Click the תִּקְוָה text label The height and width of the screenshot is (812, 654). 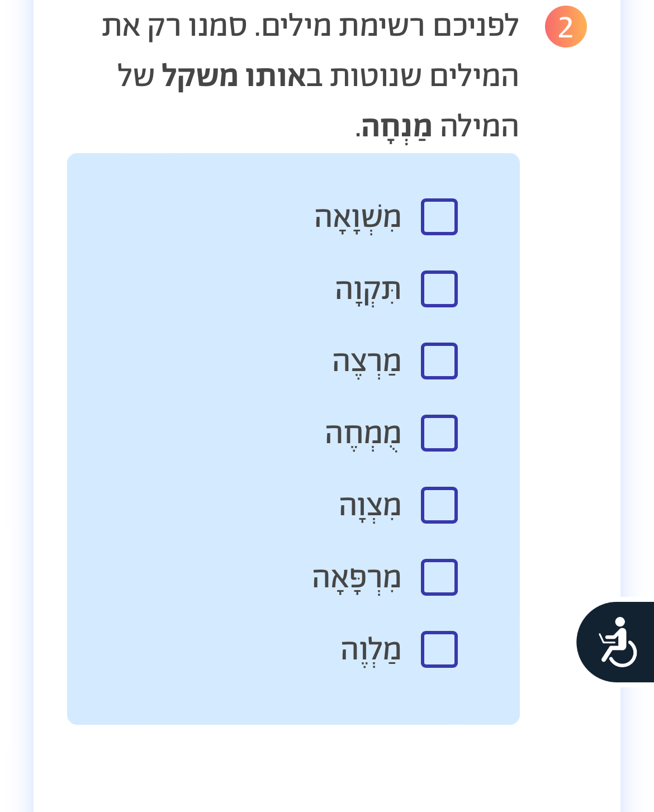point(368,290)
